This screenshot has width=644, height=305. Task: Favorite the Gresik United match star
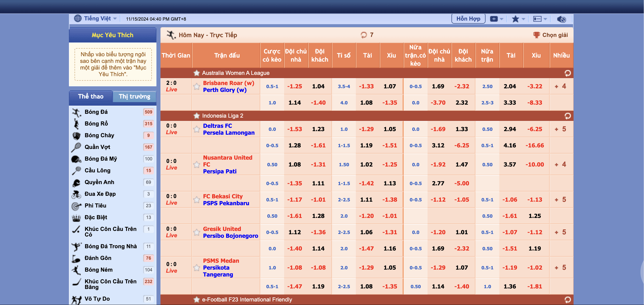coord(196,232)
